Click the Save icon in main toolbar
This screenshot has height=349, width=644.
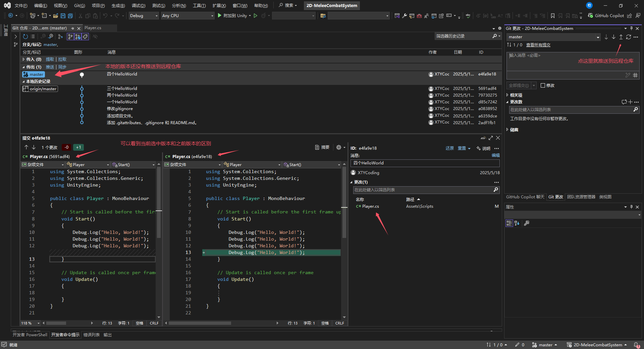(63, 16)
